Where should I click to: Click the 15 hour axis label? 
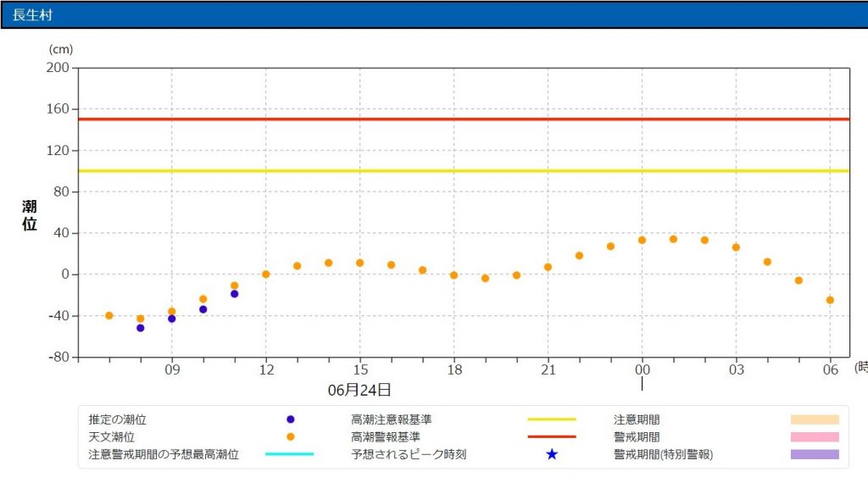coord(360,369)
